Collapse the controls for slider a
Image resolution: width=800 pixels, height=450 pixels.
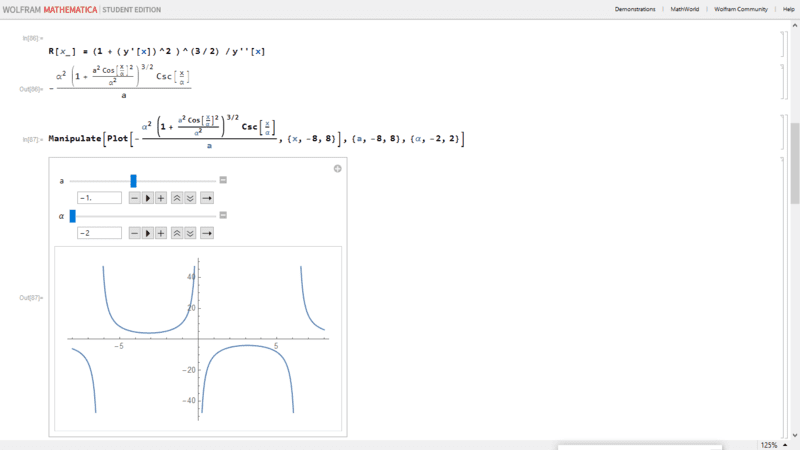223,180
